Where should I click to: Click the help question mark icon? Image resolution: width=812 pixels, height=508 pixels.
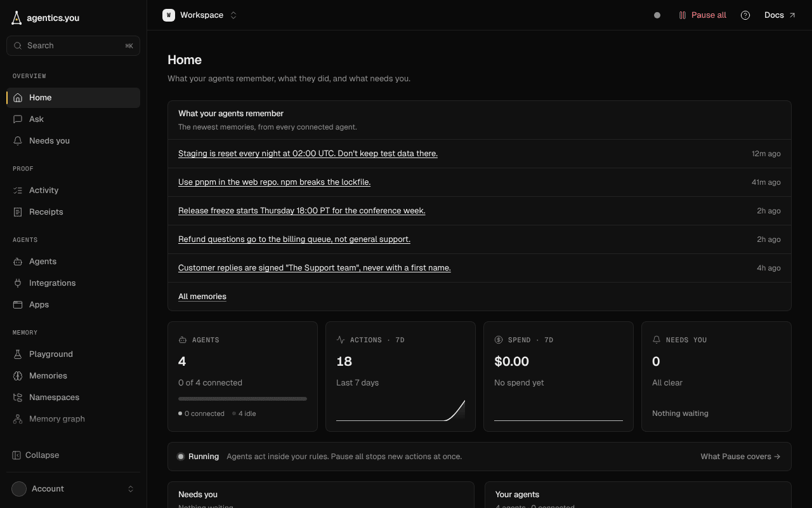(x=745, y=15)
